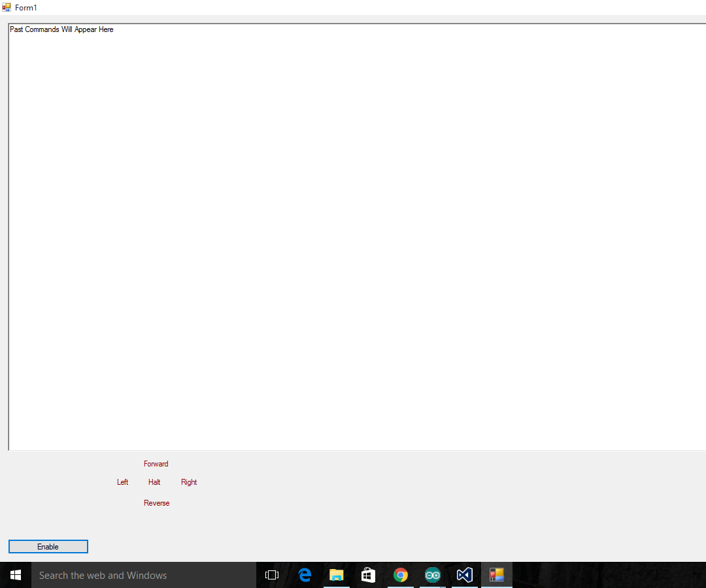This screenshot has width=706, height=588.
Task: Select the Form1 app taskbar icon
Action: 497,575
